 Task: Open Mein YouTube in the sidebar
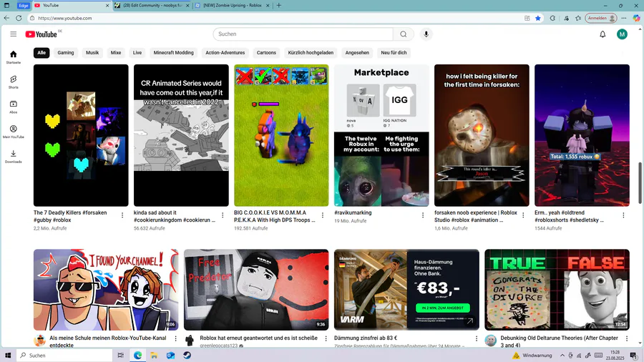[x=13, y=132]
